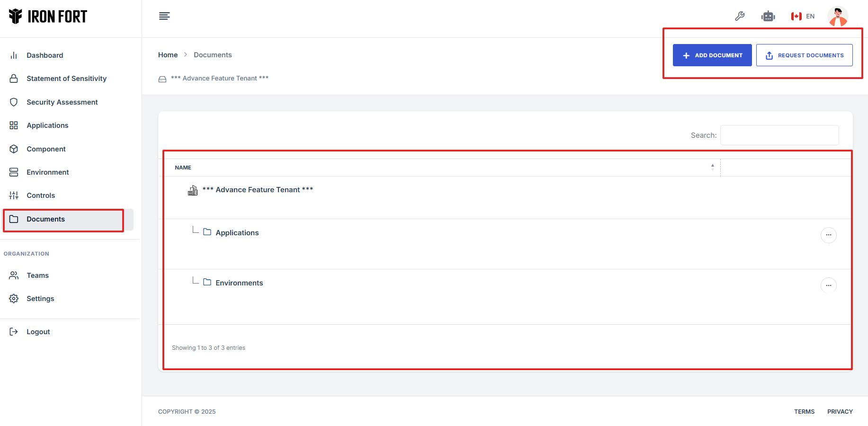
Task: Open language selector showing EN
Action: click(x=803, y=17)
